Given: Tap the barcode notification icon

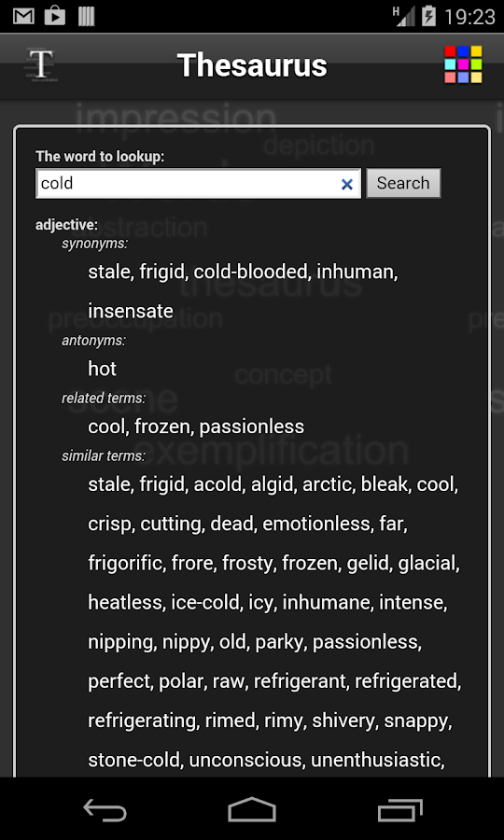Looking at the screenshot, I should pos(86,16).
